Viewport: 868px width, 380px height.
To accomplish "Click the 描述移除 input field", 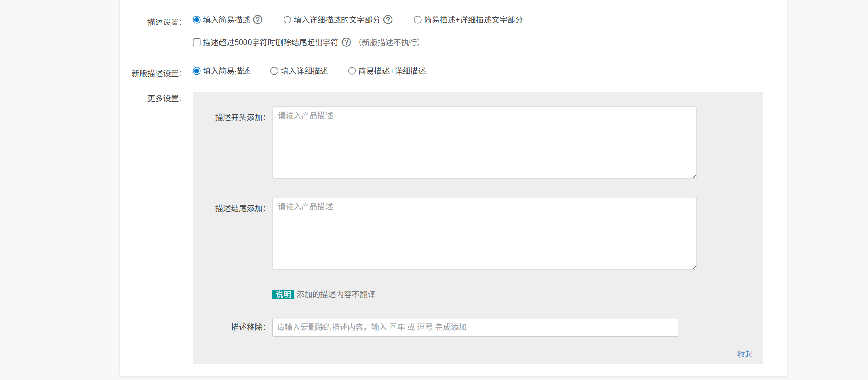I will (475, 327).
